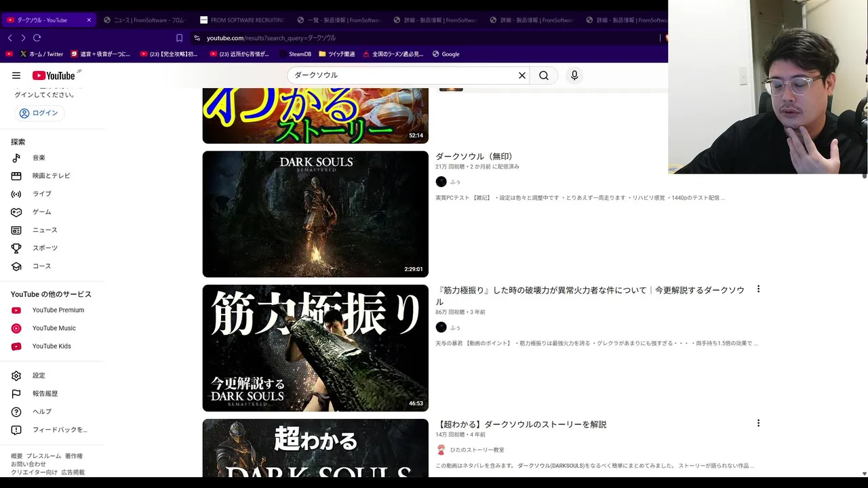The height and width of the screenshot is (488, 868).
Task: Open YouTube Kids from the sidebar
Action: (52, 346)
